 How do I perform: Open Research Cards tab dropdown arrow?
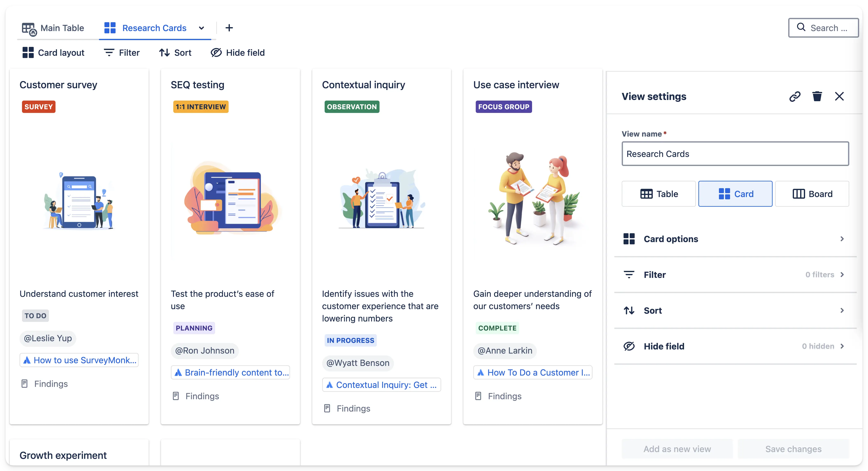pos(201,28)
